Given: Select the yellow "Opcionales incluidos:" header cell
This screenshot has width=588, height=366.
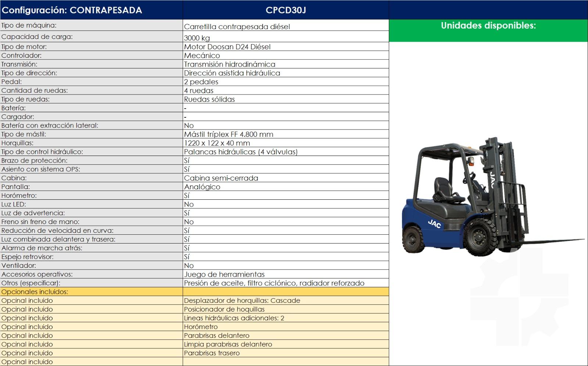Looking at the screenshot, I should click(35, 292).
